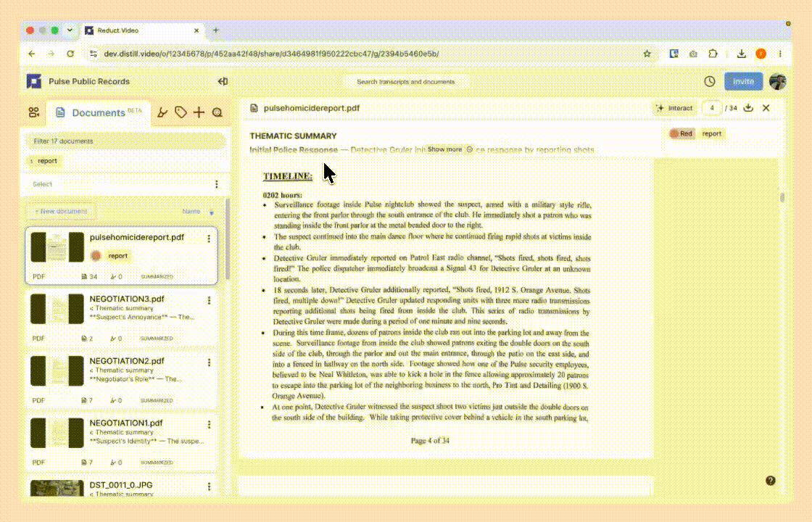Open the NEGOTIATION2.pdf thumbnail

[57, 370]
